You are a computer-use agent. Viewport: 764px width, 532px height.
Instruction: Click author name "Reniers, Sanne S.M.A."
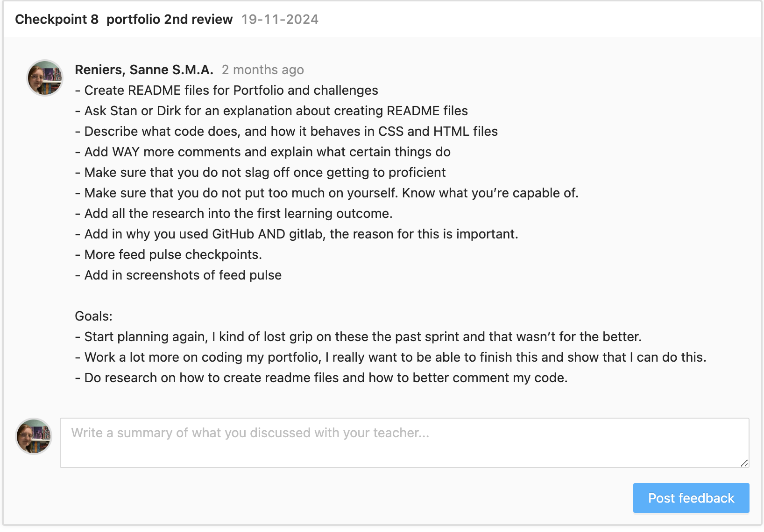[x=144, y=70]
